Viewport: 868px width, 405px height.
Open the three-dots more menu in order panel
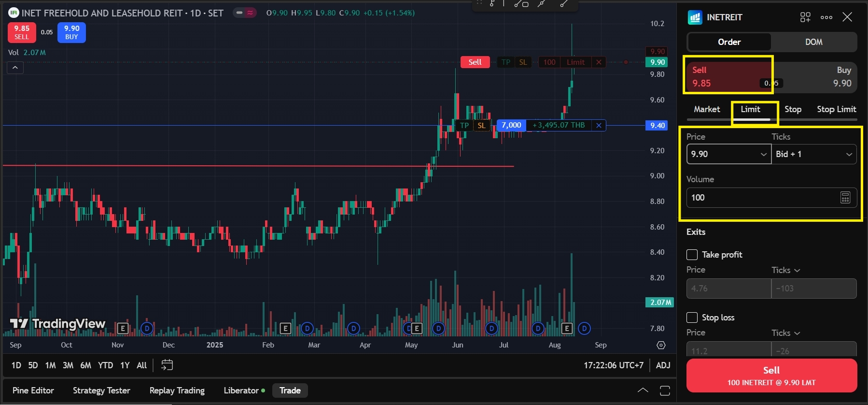(x=826, y=17)
